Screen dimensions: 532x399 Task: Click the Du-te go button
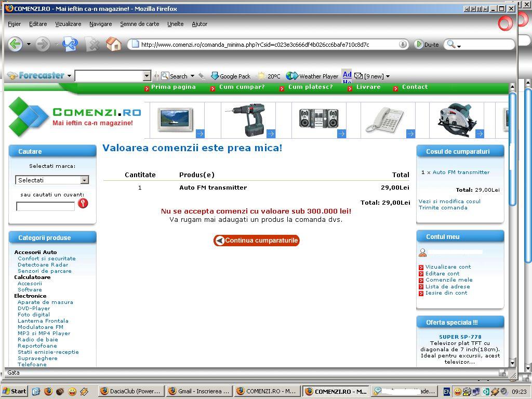point(427,45)
